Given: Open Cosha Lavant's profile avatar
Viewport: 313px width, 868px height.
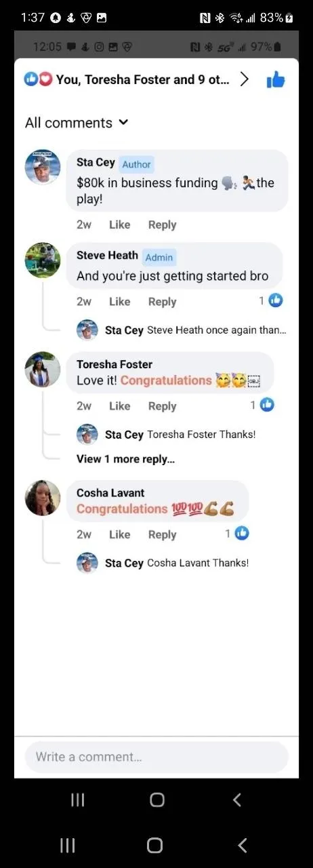Looking at the screenshot, I should pyautogui.click(x=43, y=498).
